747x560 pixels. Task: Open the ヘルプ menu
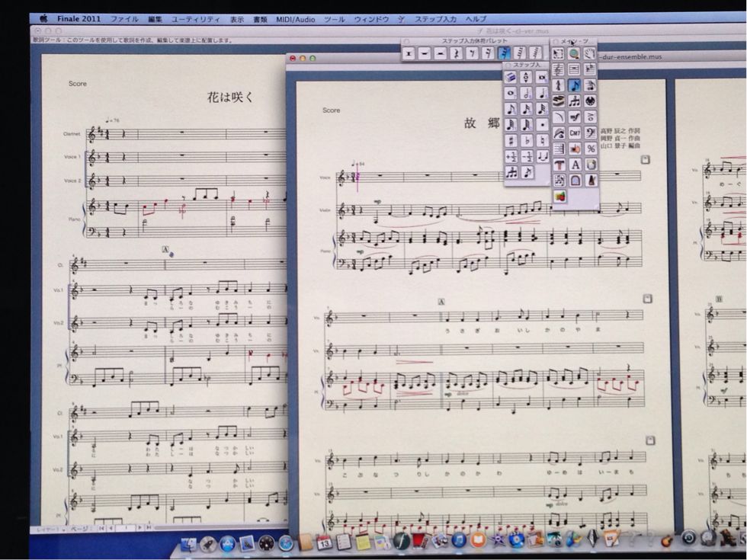point(476,19)
